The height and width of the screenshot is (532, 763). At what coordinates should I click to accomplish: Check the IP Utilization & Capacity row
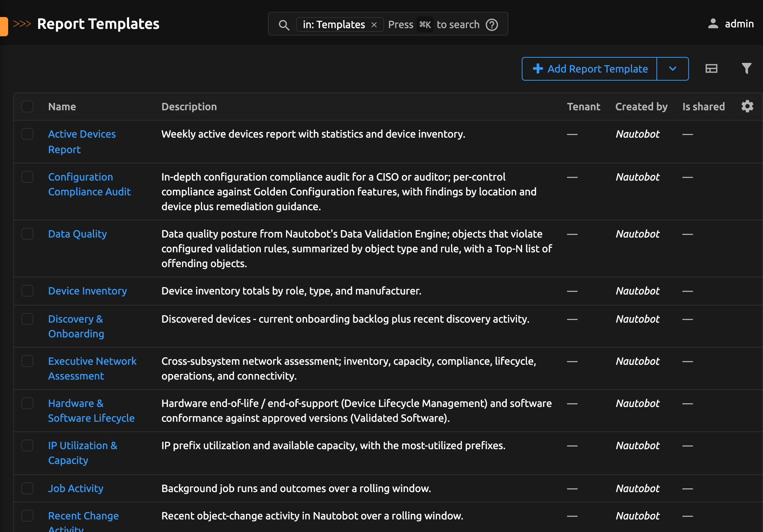27,445
